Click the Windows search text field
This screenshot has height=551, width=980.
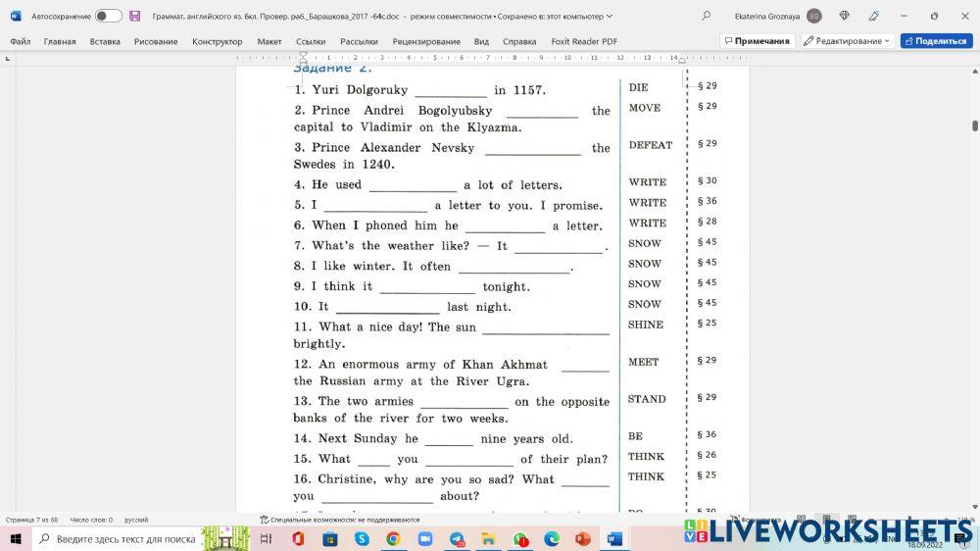coord(125,539)
